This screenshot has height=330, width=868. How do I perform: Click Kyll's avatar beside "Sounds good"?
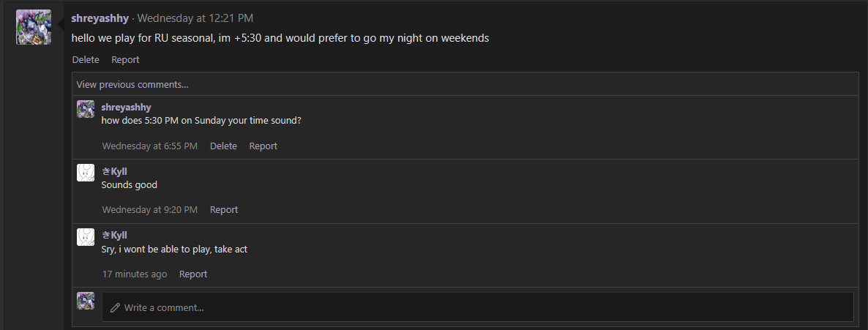[85, 173]
